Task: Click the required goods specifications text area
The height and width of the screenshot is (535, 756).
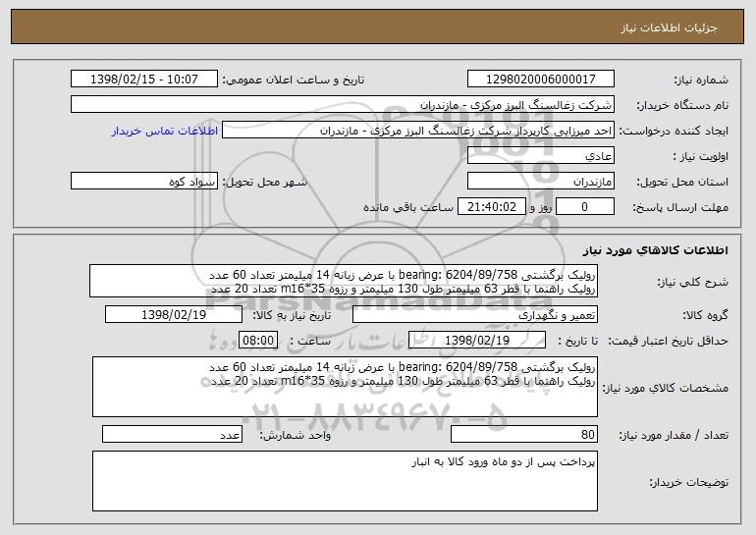Action: [345, 387]
